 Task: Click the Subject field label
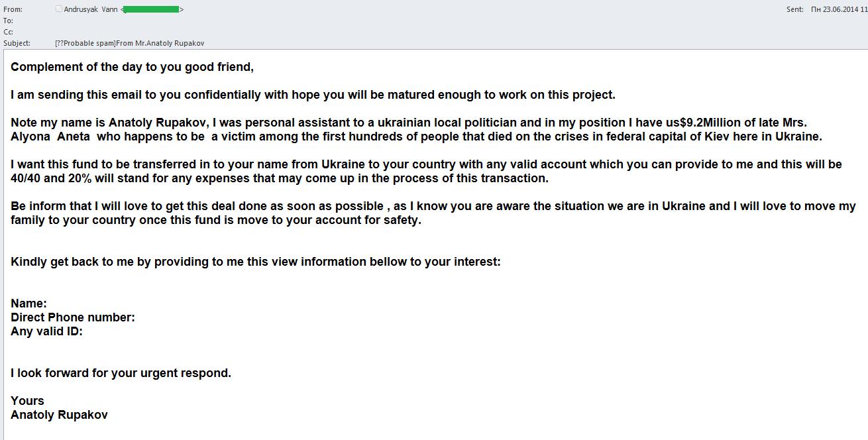tap(17, 43)
